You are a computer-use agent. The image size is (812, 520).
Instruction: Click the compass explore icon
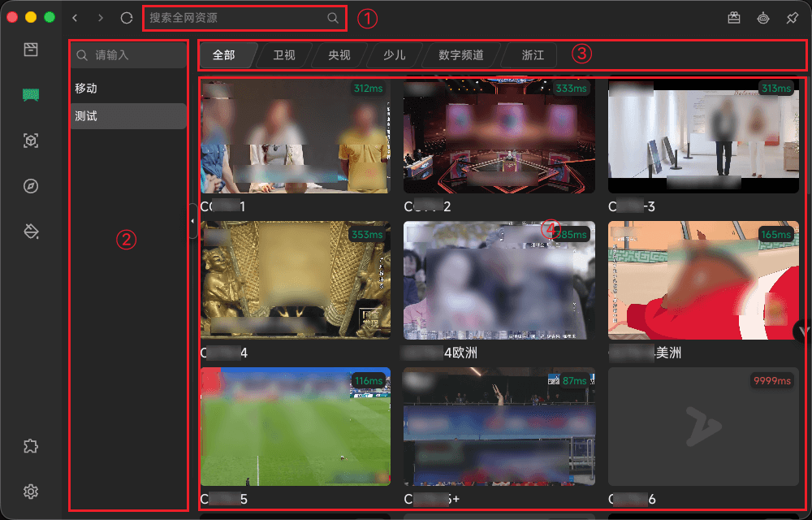[x=31, y=186]
